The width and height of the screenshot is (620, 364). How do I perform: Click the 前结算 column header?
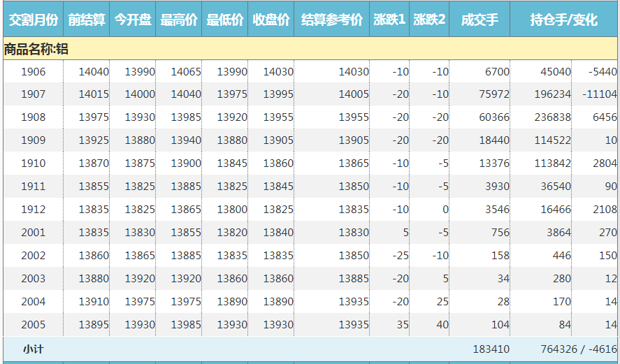[87, 20]
